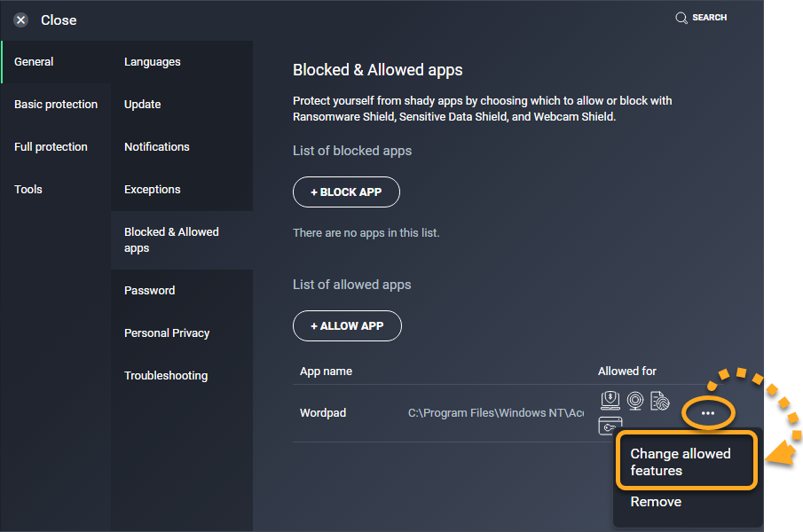The height and width of the screenshot is (532, 803).
Task: Click the Sensitive Data Shield fingerprint icon
Action: pos(660,401)
